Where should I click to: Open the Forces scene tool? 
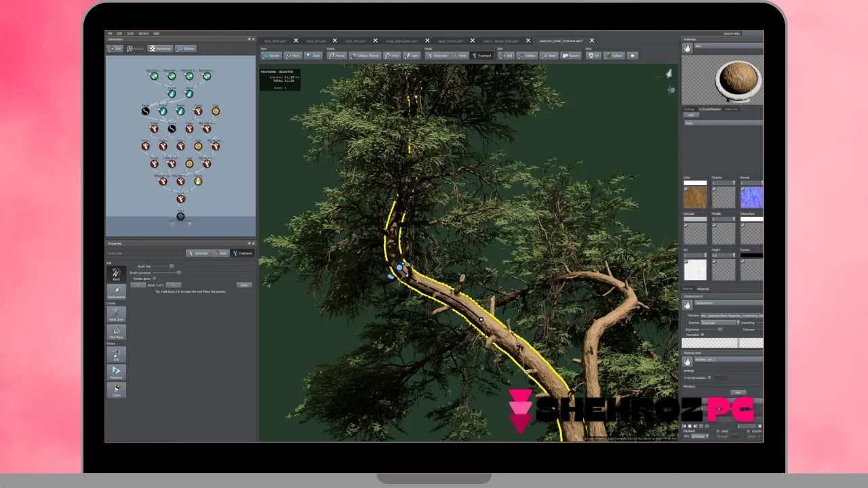[x=336, y=56]
